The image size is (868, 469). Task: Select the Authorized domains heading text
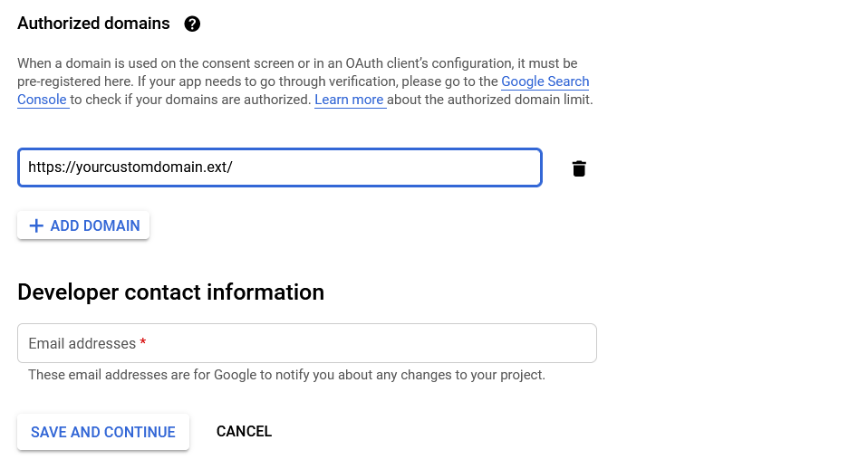tap(93, 24)
